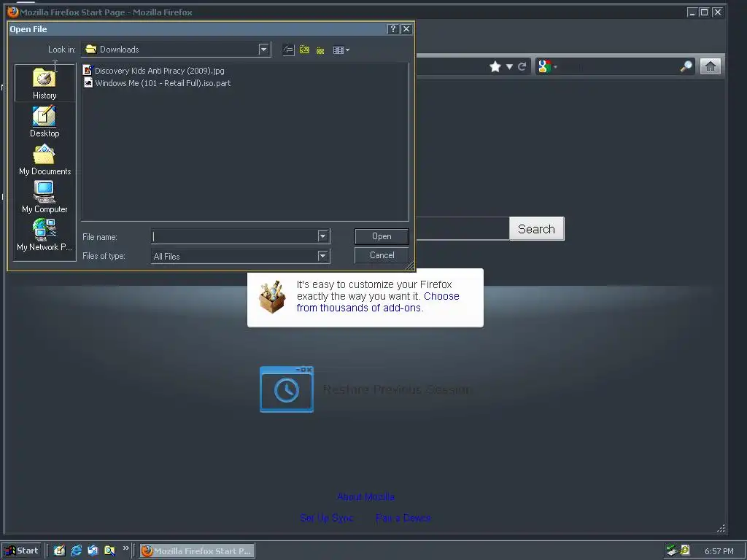Open the Windows Start menu
The height and width of the screenshot is (560, 747).
coord(22,551)
